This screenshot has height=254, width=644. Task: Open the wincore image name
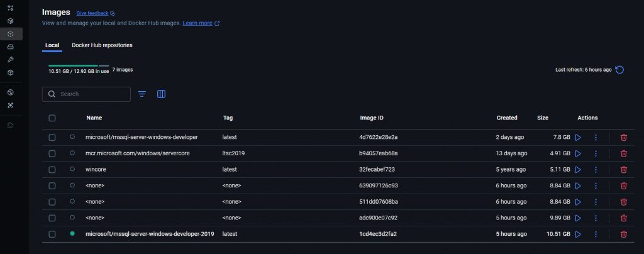94,170
